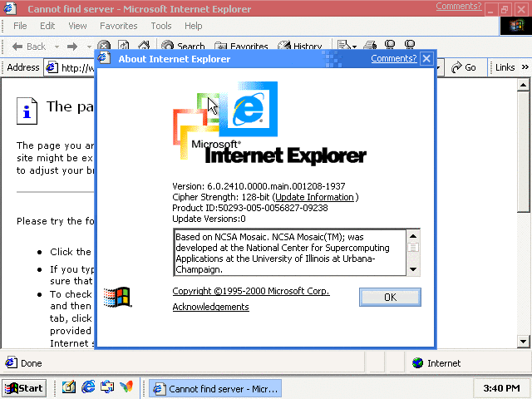Open the Search pane from toolbar
The height and width of the screenshot is (399, 532).
pos(183,46)
